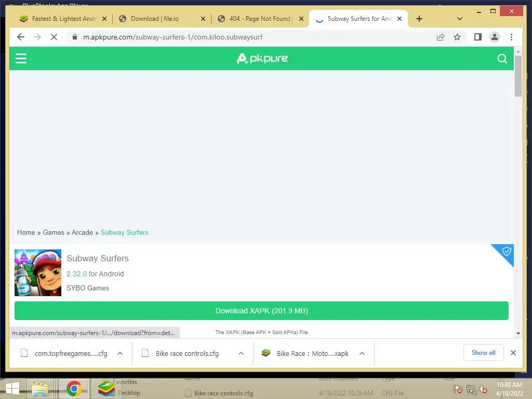The width and height of the screenshot is (532, 399).
Task: Click Desktop in Explorer Favorites
Action: (x=129, y=393)
